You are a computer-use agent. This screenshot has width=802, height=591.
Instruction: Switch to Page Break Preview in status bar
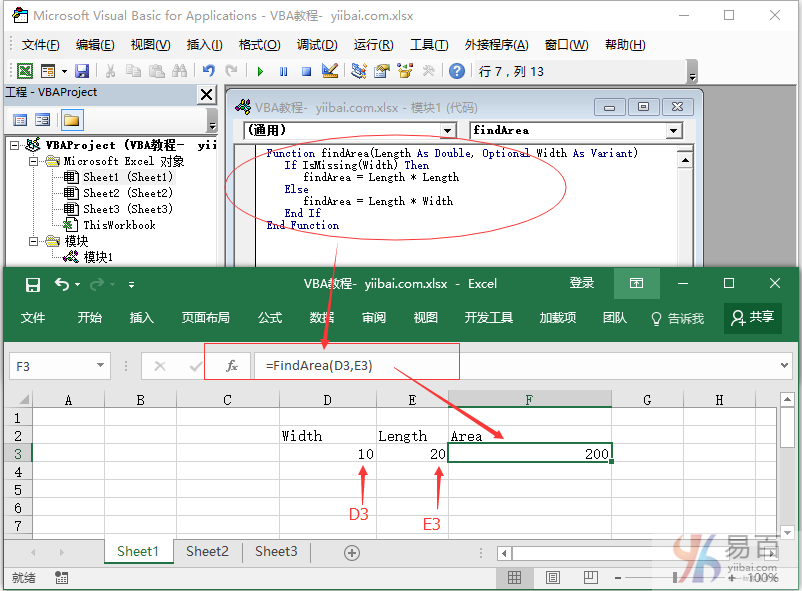(590, 578)
